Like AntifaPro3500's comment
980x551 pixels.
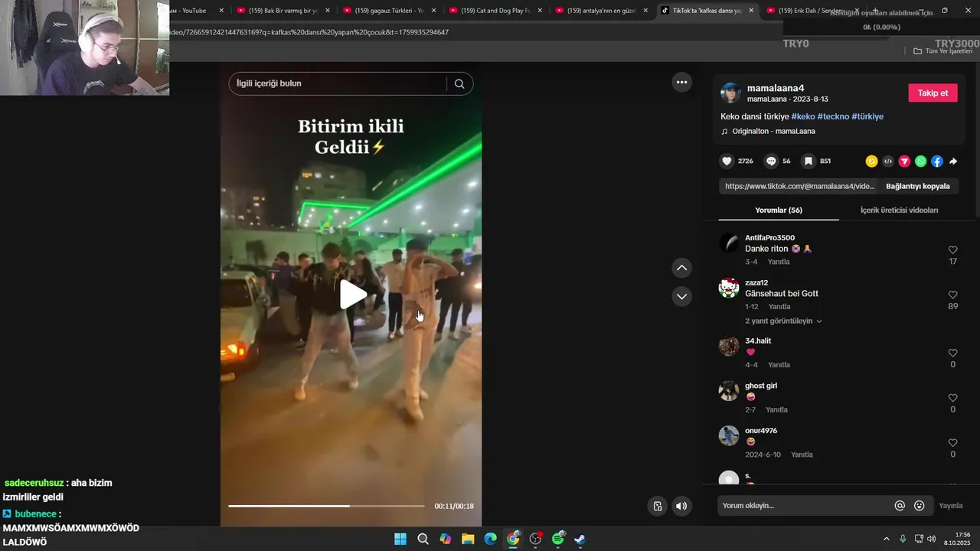pyautogui.click(x=953, y=250)
